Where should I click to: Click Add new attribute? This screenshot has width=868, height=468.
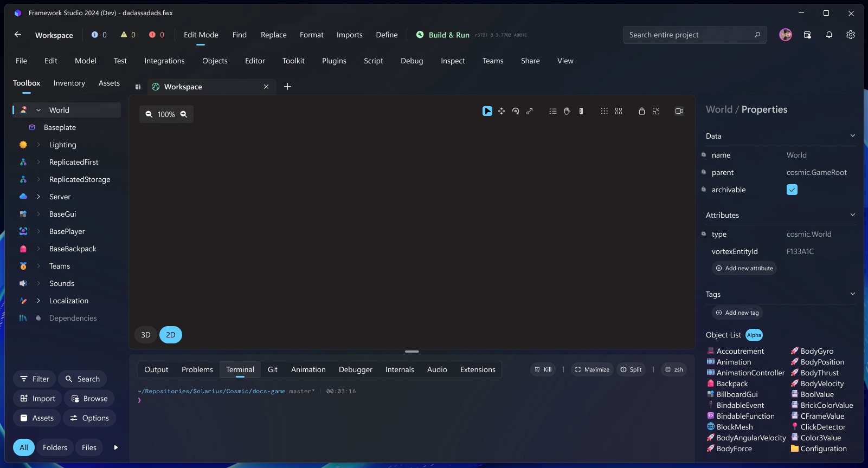(744, 268)
